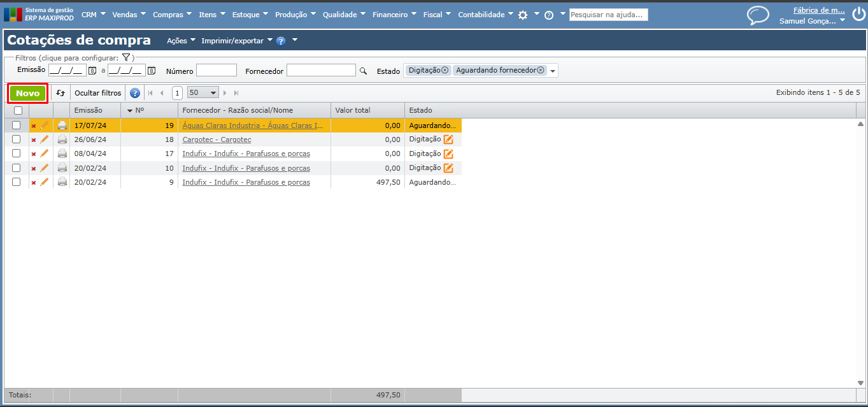Click the Número filter field
The height and width of the screenshot is (407, 868).
216,70
